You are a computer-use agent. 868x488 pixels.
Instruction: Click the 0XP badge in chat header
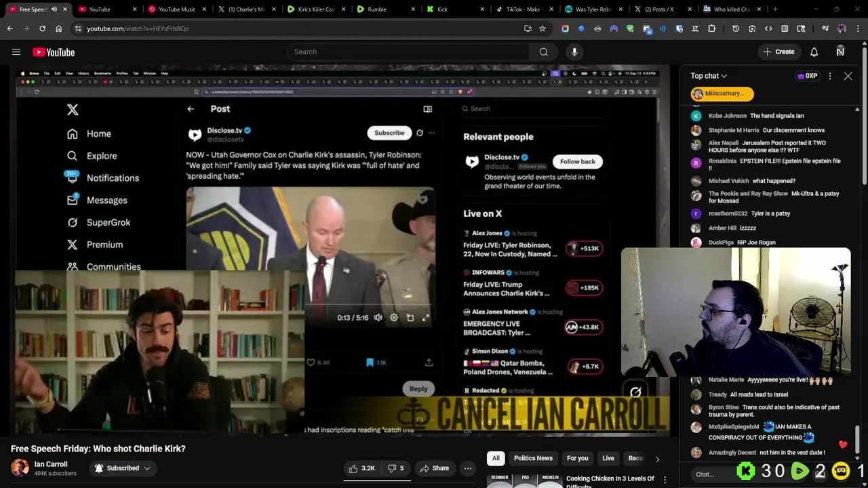(x=808, y=76)
